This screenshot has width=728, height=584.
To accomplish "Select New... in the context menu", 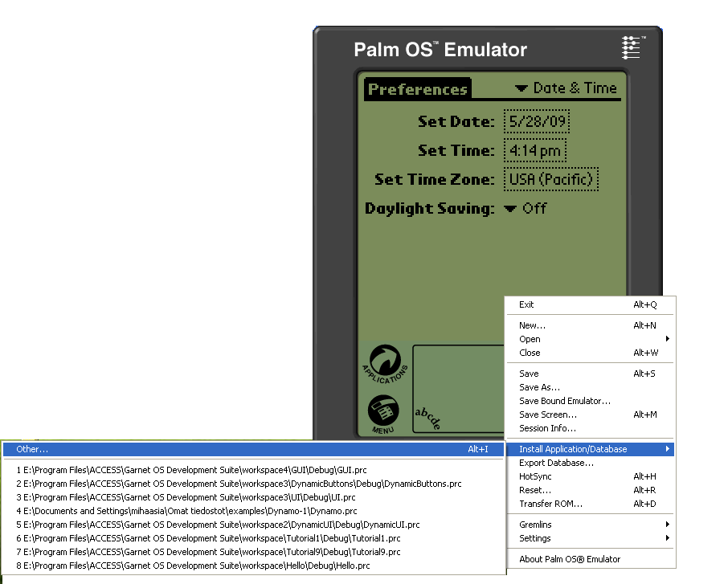I will (590, 325).
